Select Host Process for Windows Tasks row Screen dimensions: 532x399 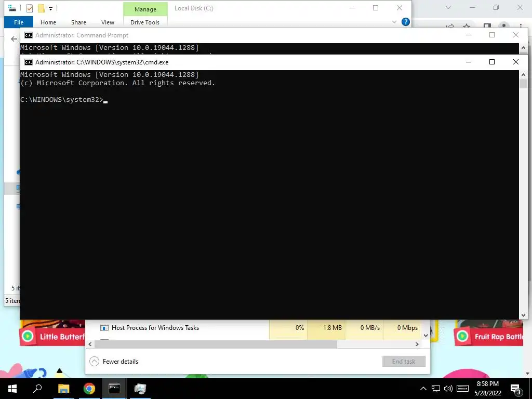254,328
